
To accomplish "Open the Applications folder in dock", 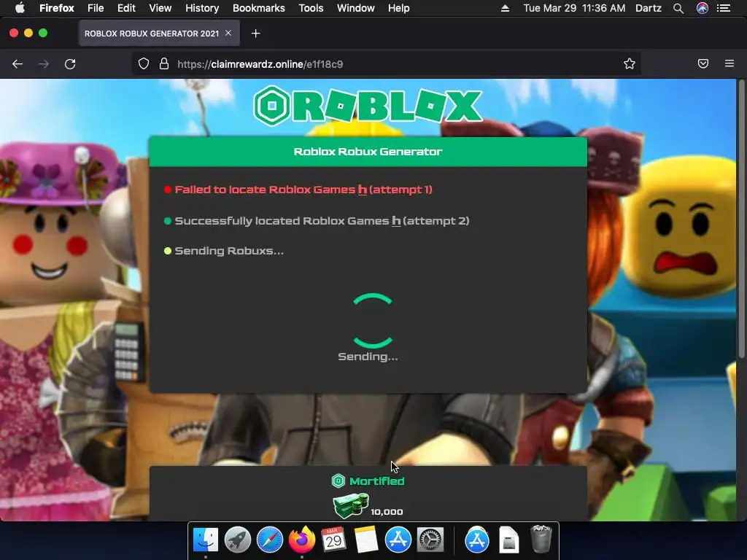I will coord(477,540).
